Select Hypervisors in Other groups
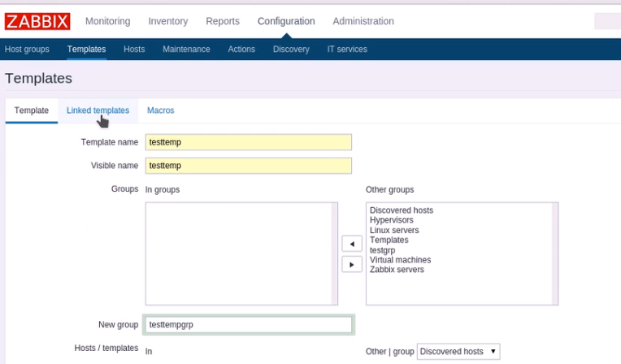Image resolution: width=621 pixels, height=364 pixels. pos(391,220)
